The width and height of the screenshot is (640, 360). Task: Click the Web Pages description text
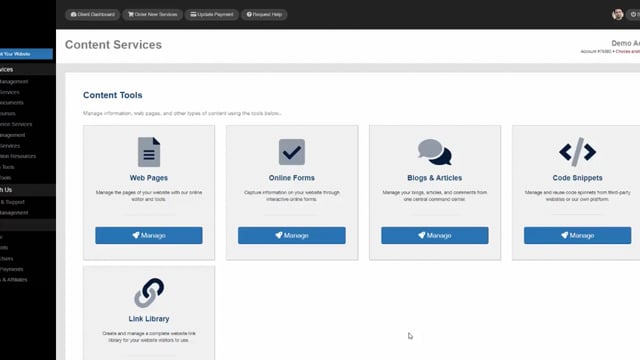pos(149,196)
